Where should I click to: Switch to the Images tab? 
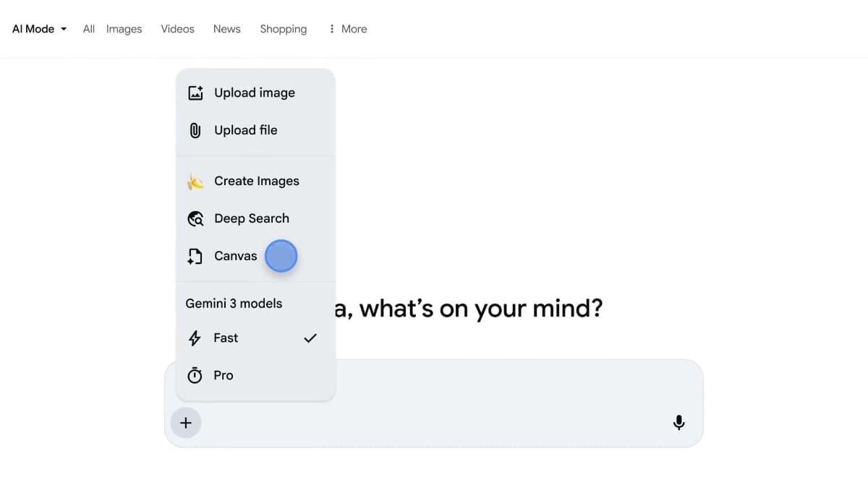click(x=124, y=29)
